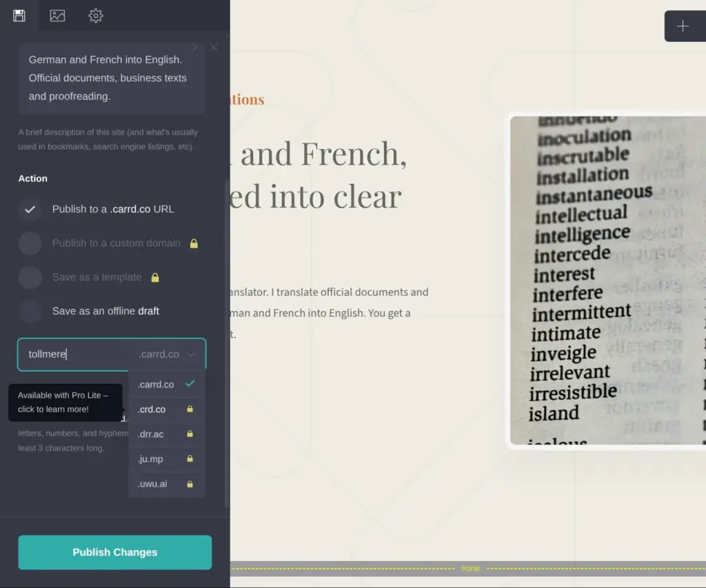This screenshot has width=706, height=588.
Task: Pick the .uwu.ai domain option
Action: (x=167, y=484)
